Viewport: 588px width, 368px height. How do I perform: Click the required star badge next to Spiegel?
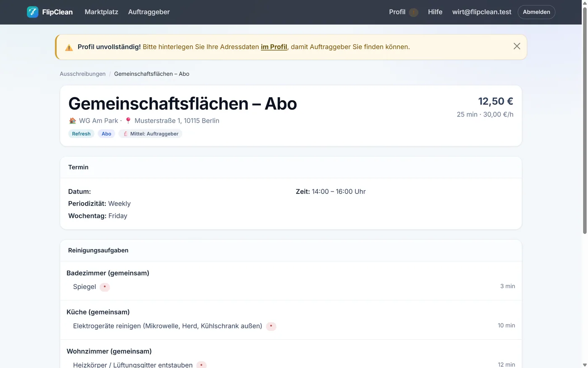tap(105, 287)
